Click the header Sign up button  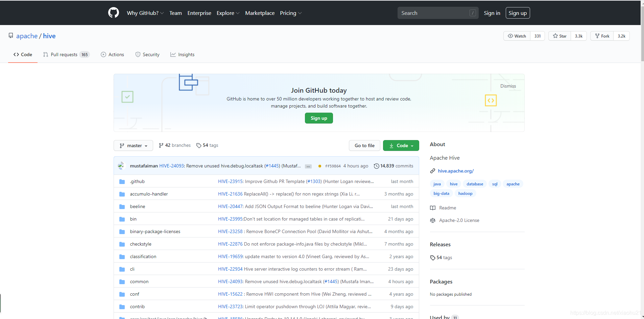coord(518,13)
